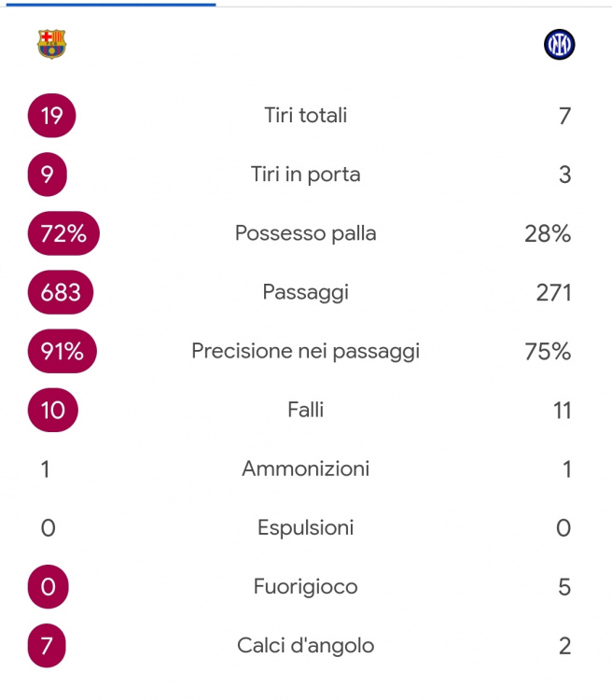
Task: Click the 683 passes badge
Action: click(x=61, y=292)
